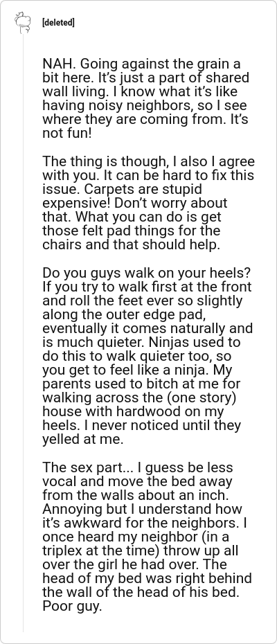Click the line 'triplex at the time) throw up all'
Image resolution: width=277 pixels, height=644 pixels.
click(140, 551)
